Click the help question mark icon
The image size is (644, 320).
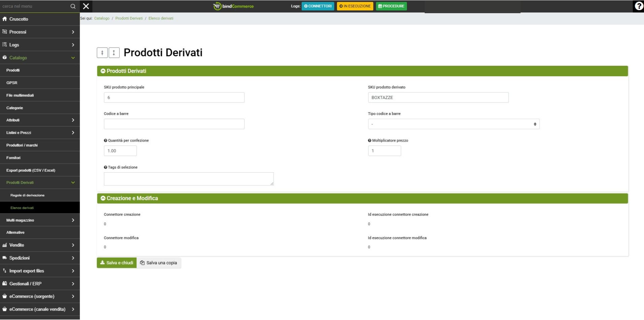coord(638,6)
